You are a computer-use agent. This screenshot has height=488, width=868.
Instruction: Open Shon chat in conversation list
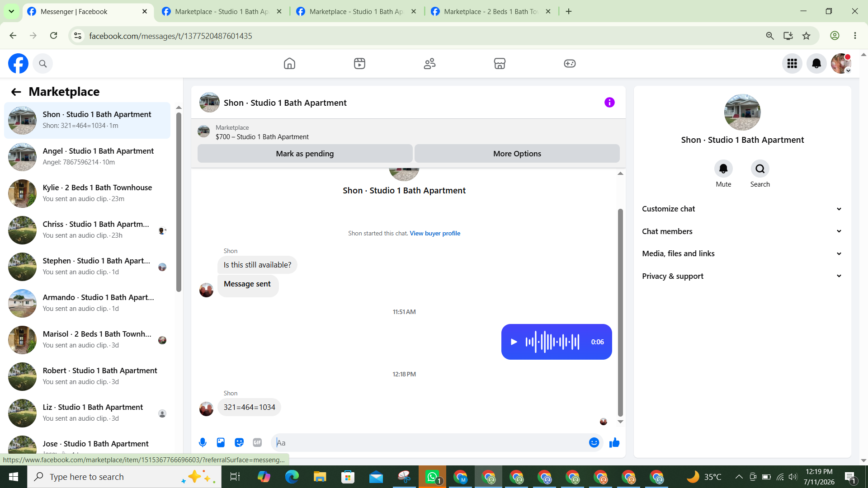[87, 120]
